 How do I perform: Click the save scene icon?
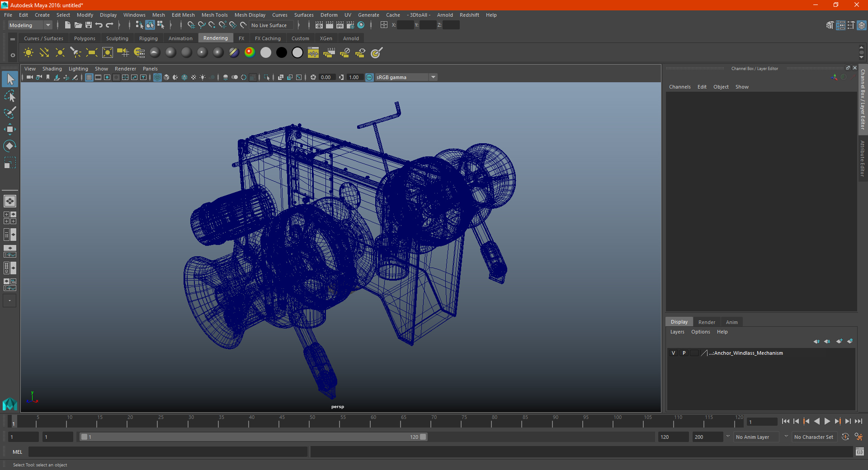point(89,25)
